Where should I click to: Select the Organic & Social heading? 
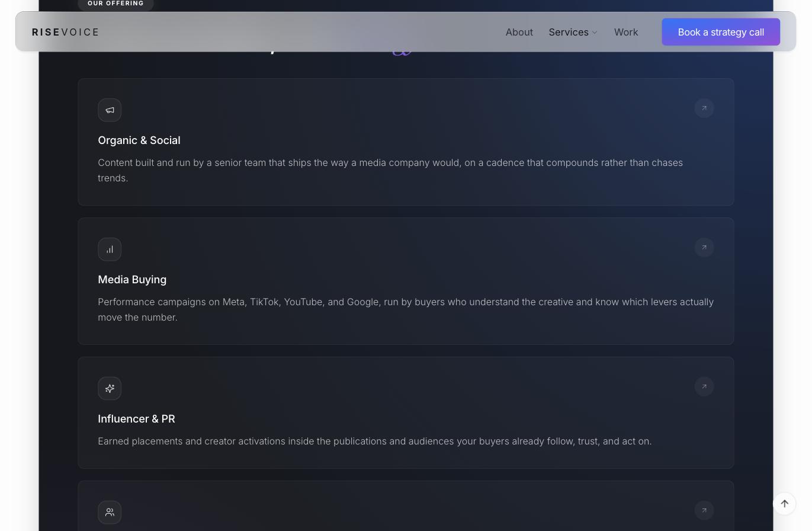tap(139, 140)
